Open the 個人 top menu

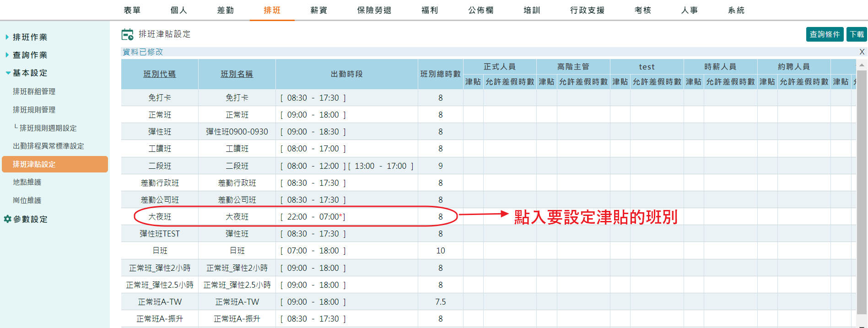(179, 10)
